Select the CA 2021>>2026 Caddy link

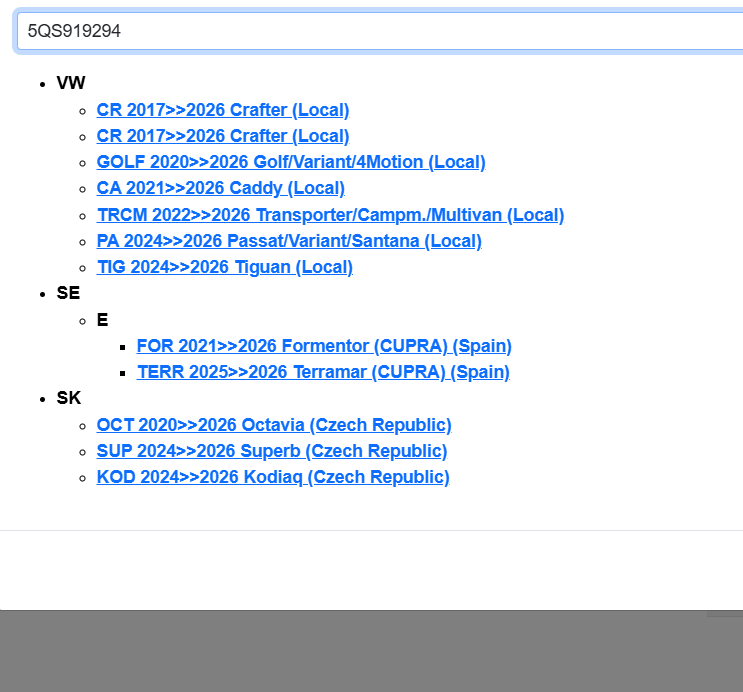tap(220, 188)
